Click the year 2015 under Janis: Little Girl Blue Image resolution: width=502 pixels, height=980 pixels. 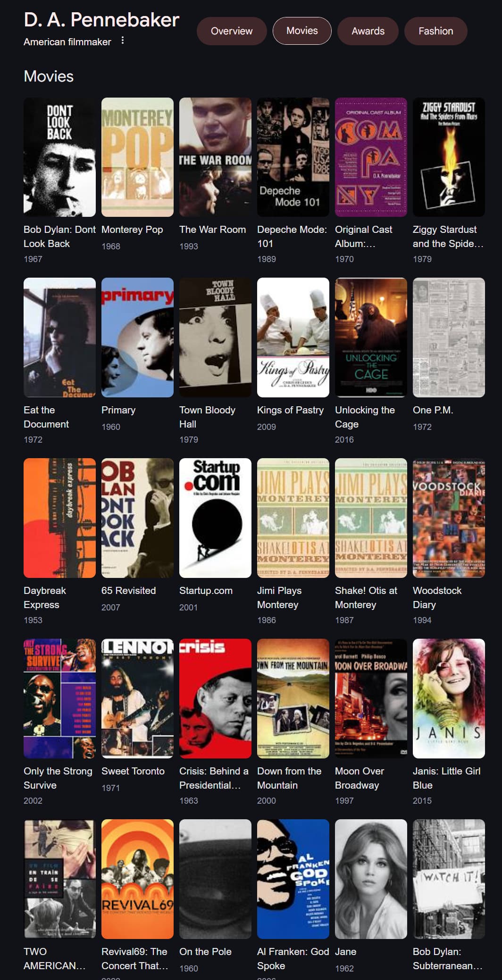(422, 801)
